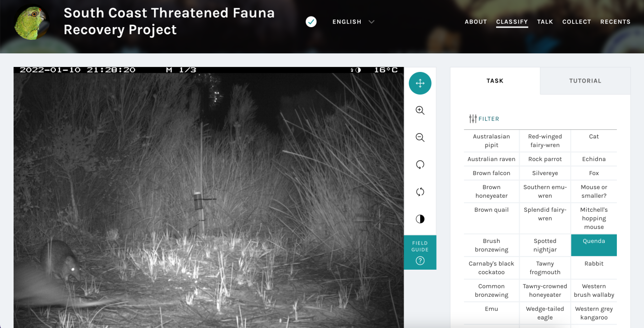Select Australian raven
Image resolution: width=644 pixels, height=328 pixels.
[x=491, y=159]
